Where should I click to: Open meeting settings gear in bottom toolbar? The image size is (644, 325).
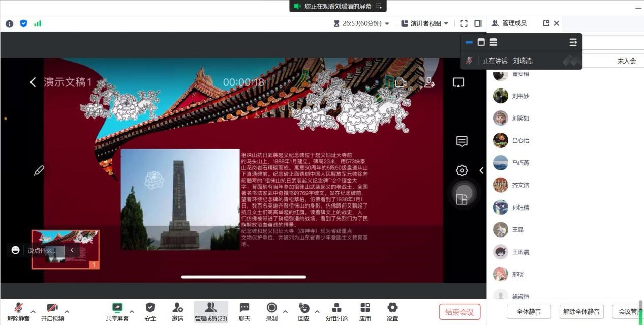pos(392,311)
